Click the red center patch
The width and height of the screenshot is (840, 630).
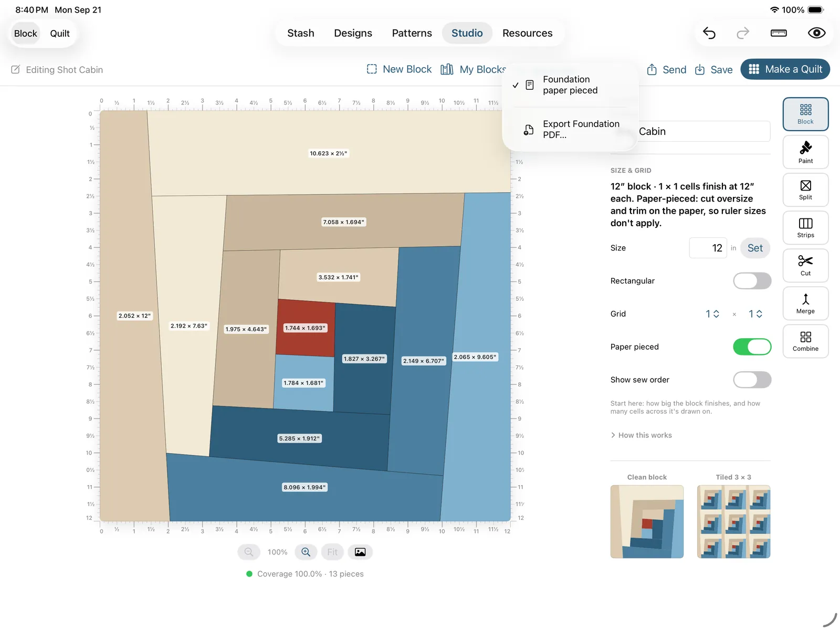[x=306, y=328]
